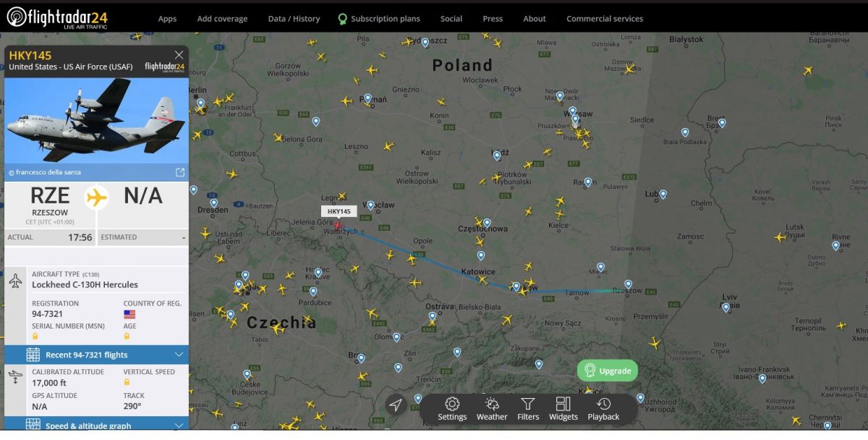
Task: Click the 17,000 ft altitude value
Action: (x=50, y=383)
